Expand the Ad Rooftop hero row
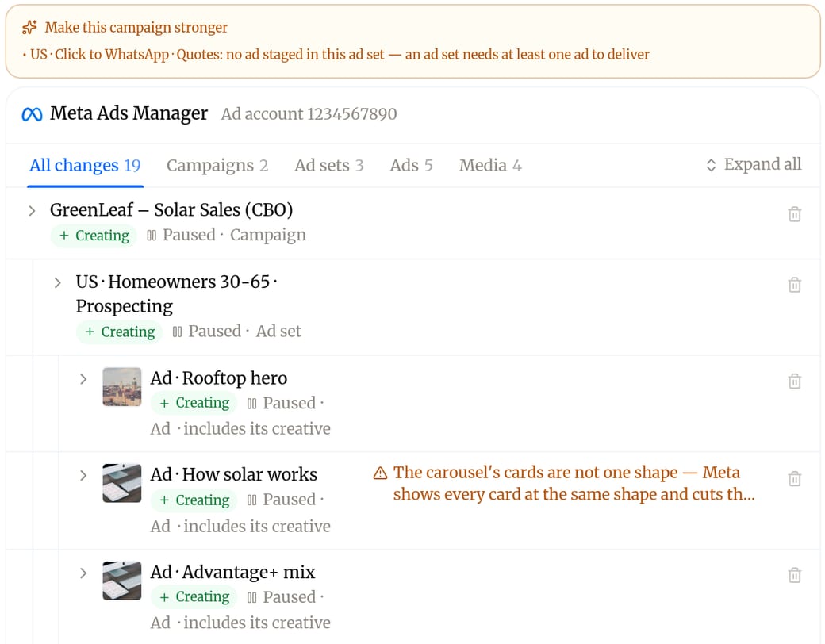Image resolution: width=825 pixels, height=644 pixels. click(83, 379)
